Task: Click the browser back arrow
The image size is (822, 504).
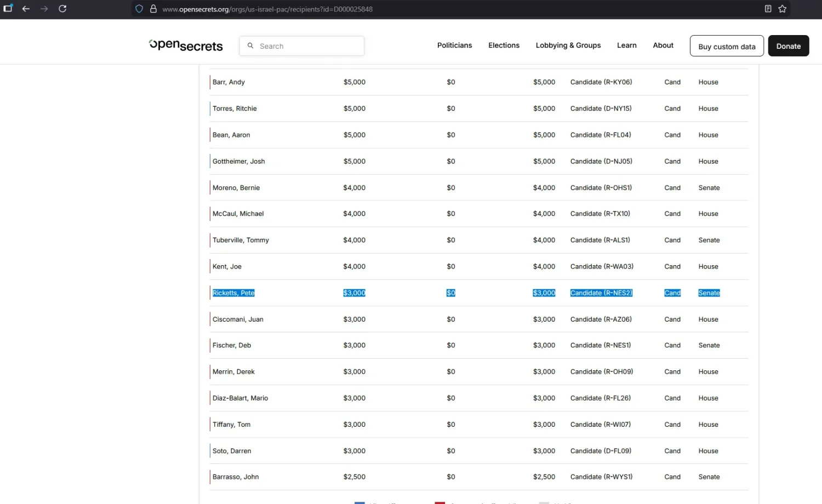Action: 26,9
